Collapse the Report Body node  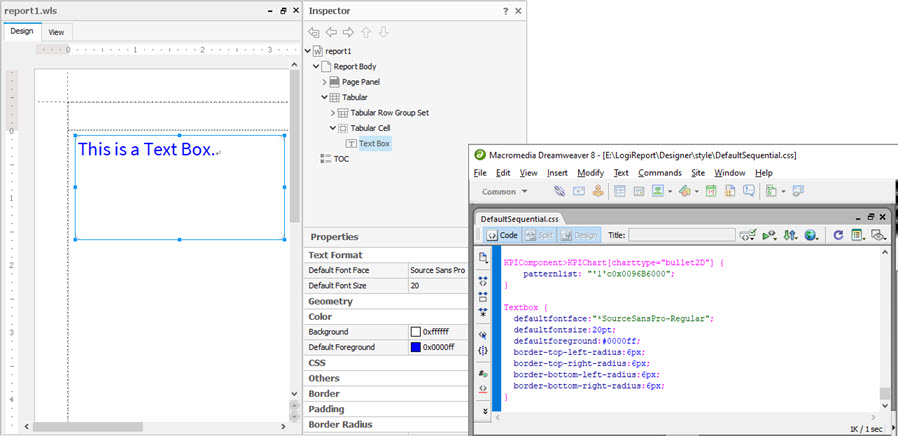tap(316, 66)
